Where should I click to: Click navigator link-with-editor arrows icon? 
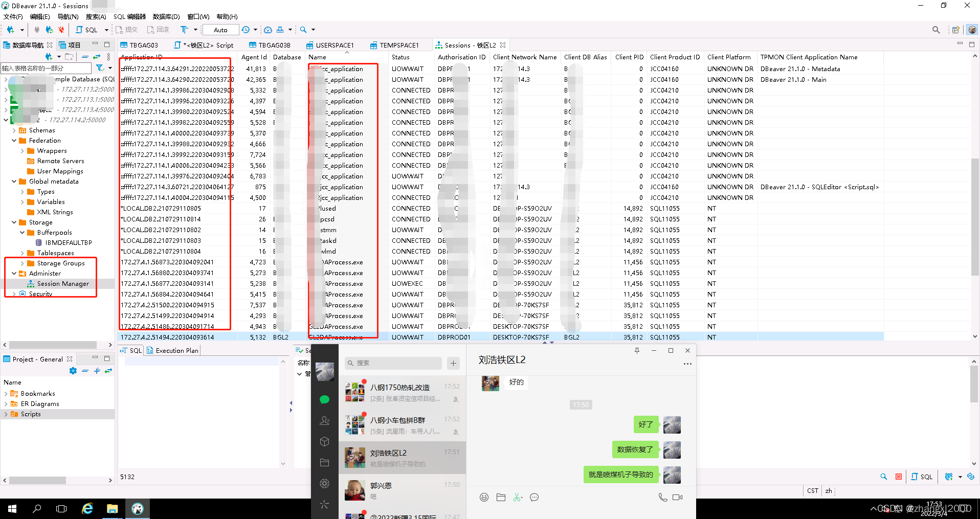point(97,56)
